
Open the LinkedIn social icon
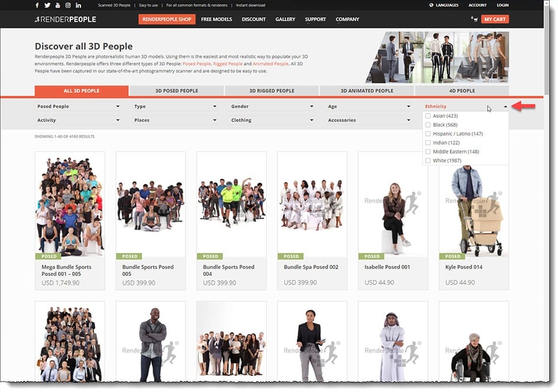coord(78,5)
